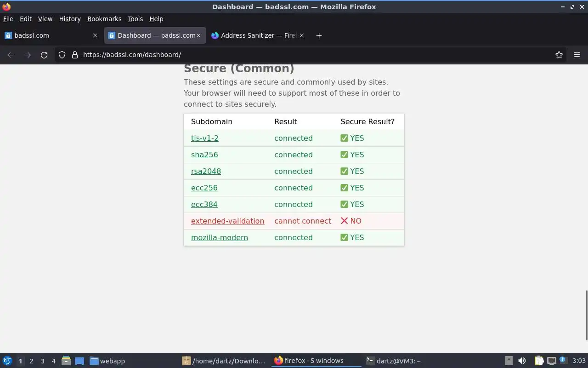Open a new tab
This screenshot has height=368, width=588.
coord(319,35)
